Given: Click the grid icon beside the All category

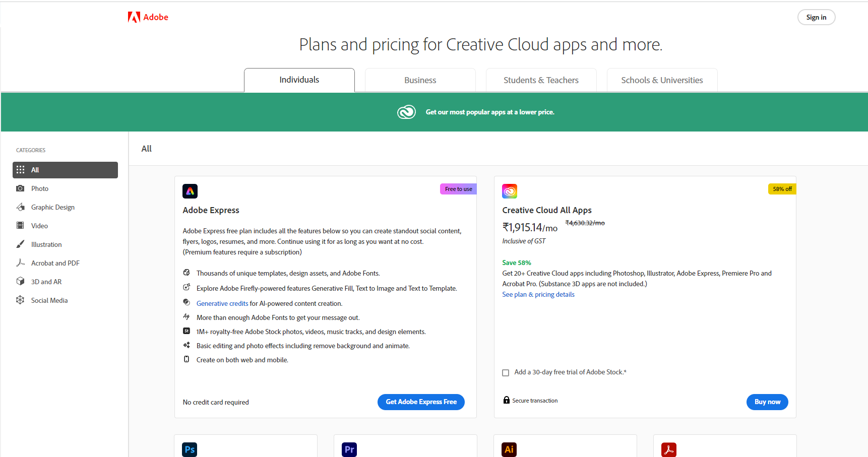Looking at the screenshot, I should (x=20, y=170).
